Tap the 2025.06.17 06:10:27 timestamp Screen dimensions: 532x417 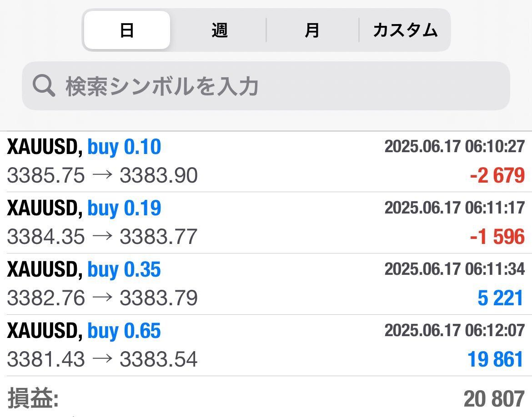click(x=454, y=147)
